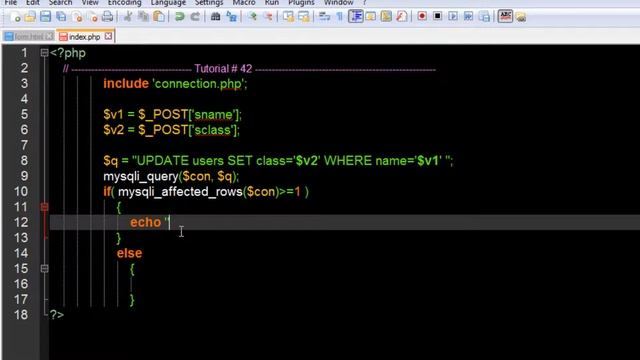Click line number 18 in the margin
Image resolution: width=640 pixels, height=360 pixels.
pyautogui.click(x=21, y=315)
